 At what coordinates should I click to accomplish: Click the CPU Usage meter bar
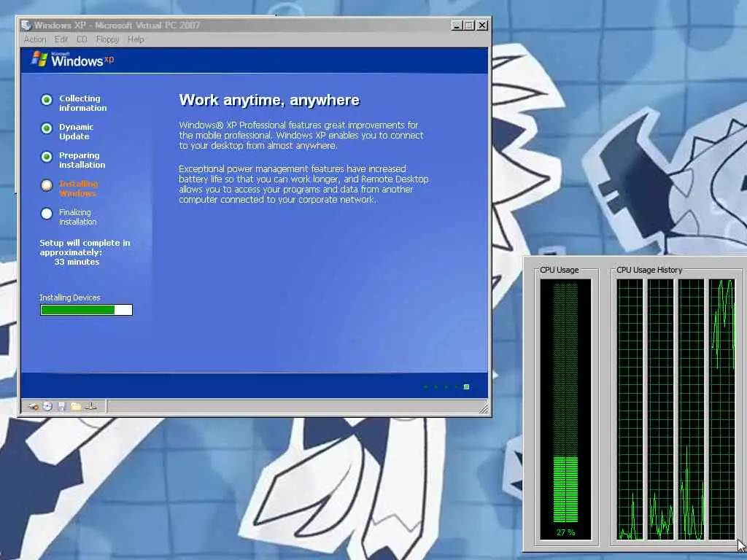(x=565, y=408)
